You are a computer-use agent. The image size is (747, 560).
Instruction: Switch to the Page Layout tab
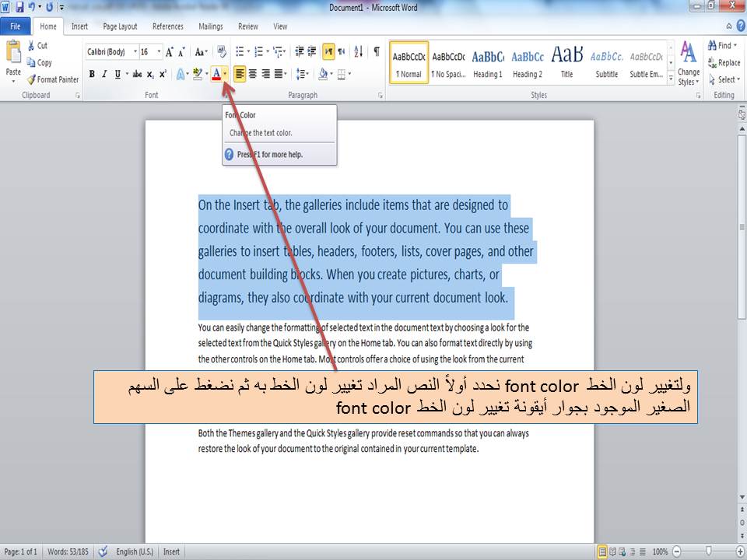[x=120, y=26]
